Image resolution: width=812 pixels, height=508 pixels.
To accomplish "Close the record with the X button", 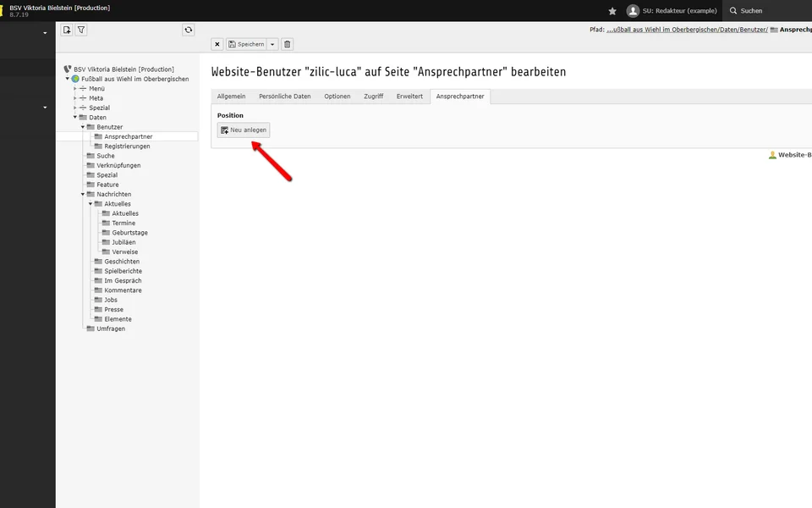I will coord(217,44).
